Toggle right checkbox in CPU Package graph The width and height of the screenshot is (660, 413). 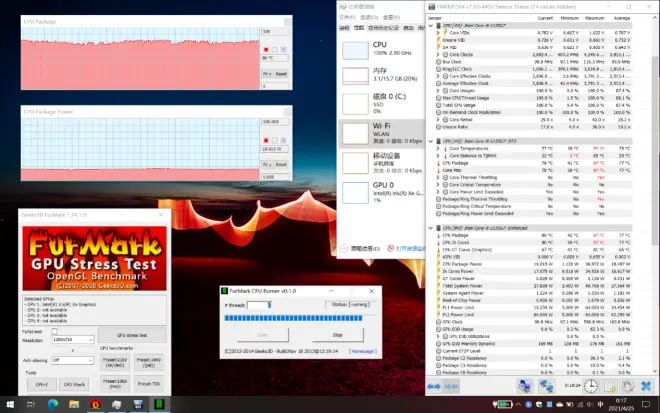283,50
